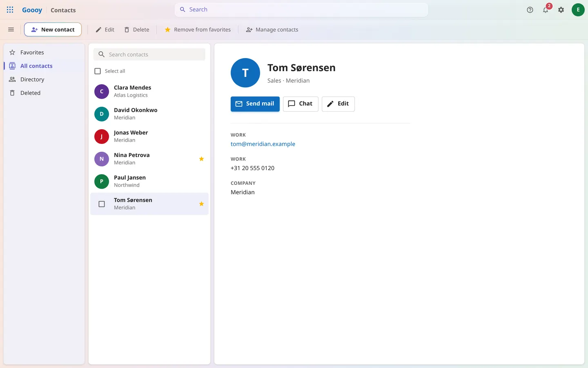
Task: Open the apps grid launcher
Action: (x=10, y=10)
